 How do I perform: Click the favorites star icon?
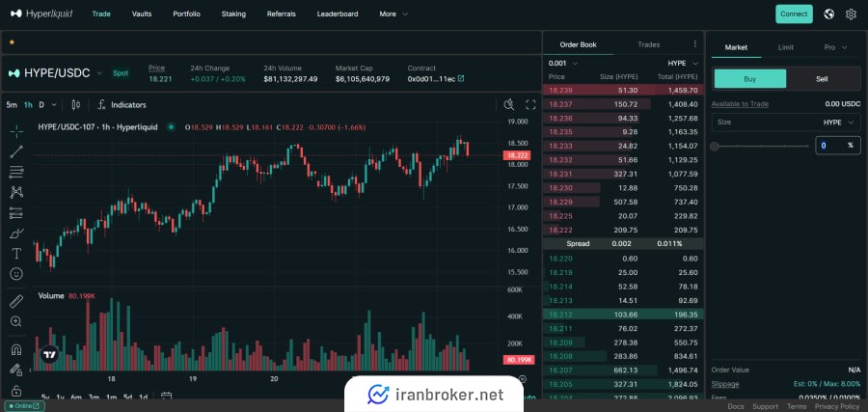[x=12, y=42]
